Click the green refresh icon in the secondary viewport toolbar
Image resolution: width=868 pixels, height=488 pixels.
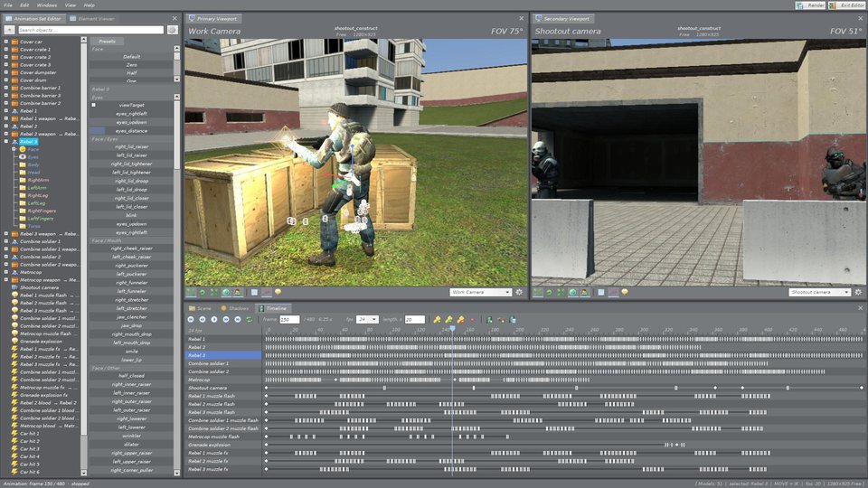coord(549,292)
